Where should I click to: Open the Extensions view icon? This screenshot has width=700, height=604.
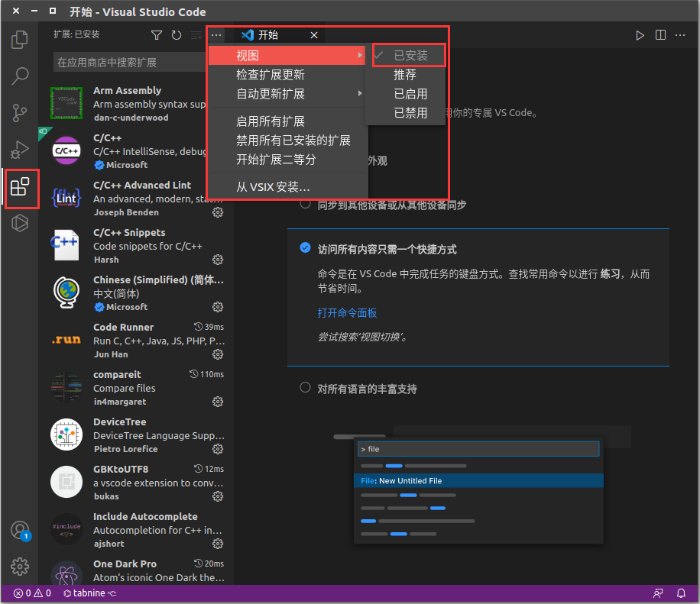tap(20, 186)
